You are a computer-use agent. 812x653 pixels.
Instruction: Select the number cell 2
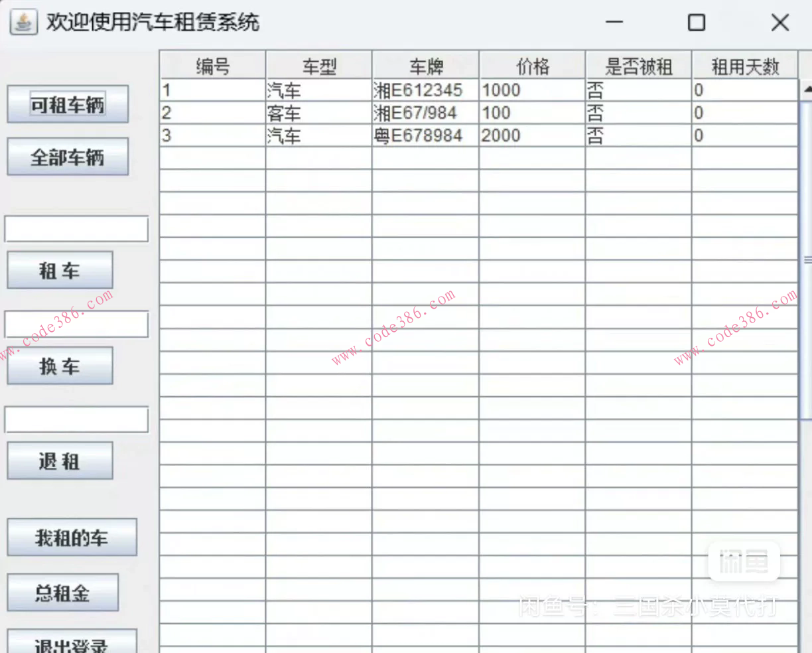[213, 113]
